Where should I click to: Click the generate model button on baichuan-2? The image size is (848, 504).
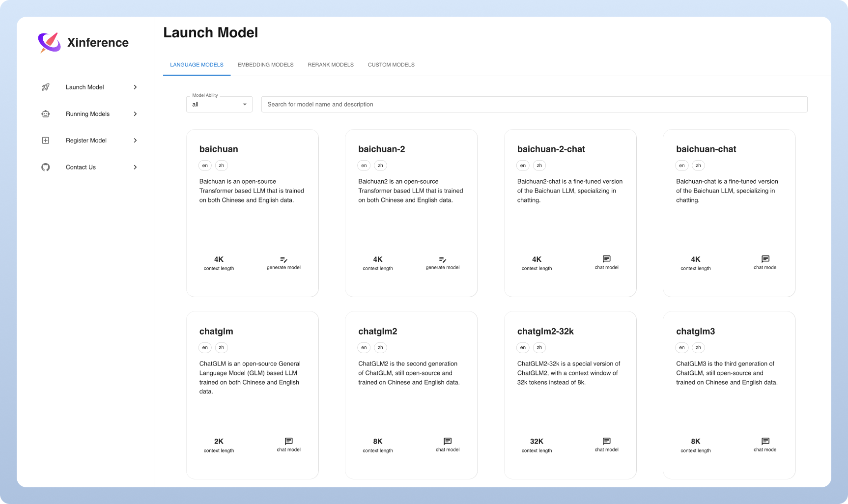[442, 259]
